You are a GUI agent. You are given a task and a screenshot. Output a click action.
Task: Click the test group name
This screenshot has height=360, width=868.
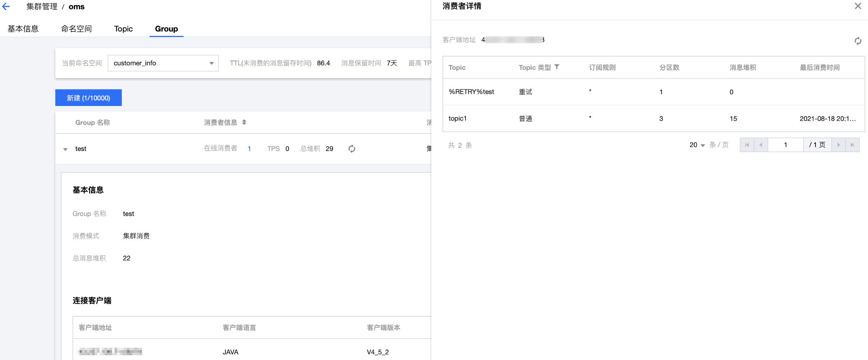[x=81, y=149]
